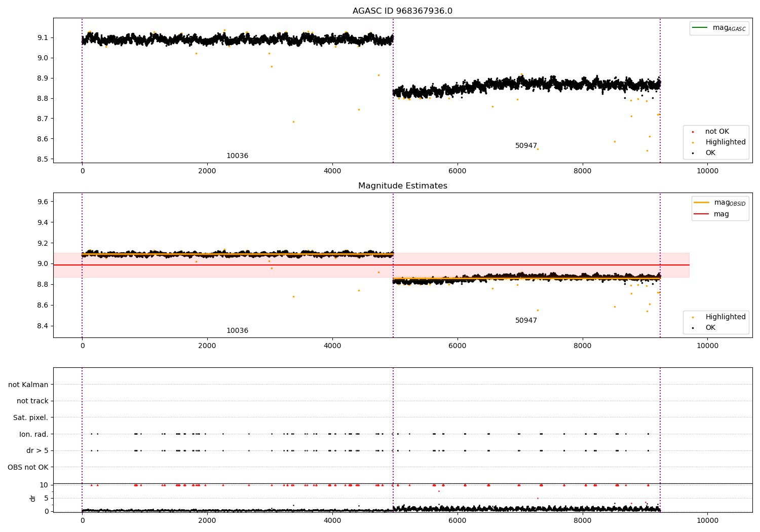Click the '10036' annotation in middle plot

(x=237, y=331)
